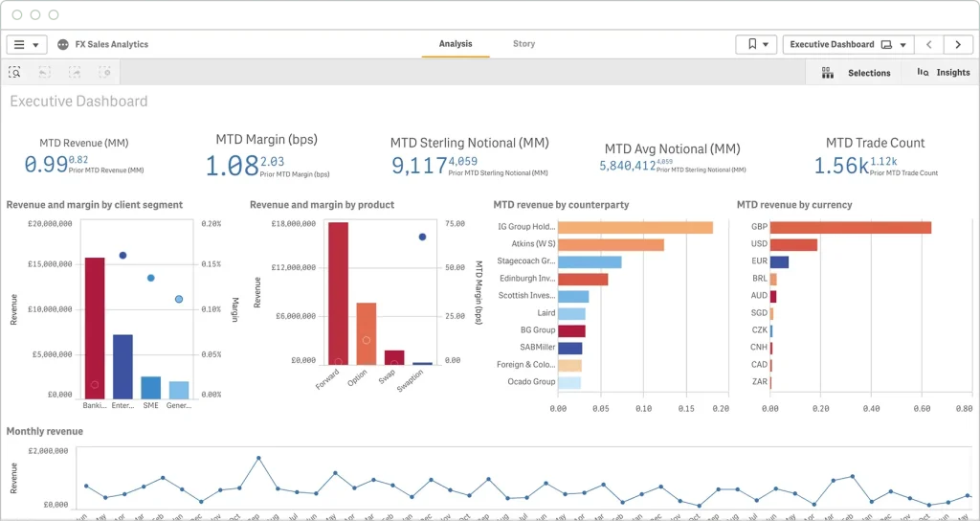The image size is (980, 521).
Task: Select the Forward bar in product chart
Action: click(x=338, y=292)
